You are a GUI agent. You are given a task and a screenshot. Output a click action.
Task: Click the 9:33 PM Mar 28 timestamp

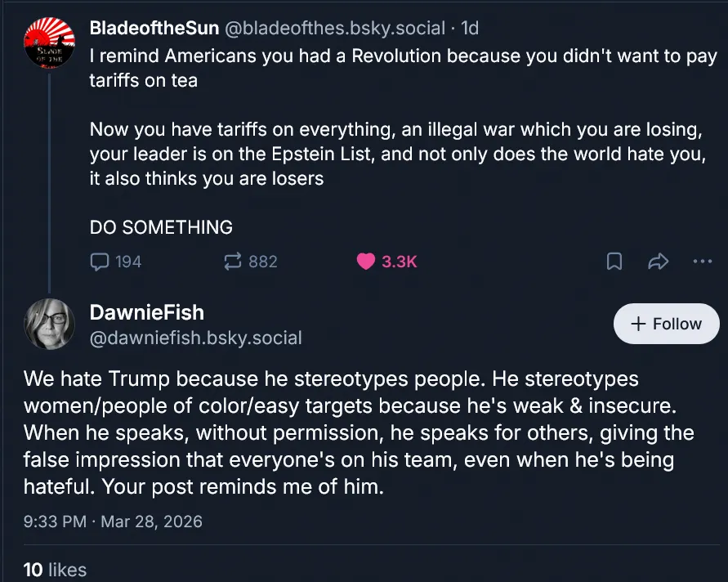pyautogui.click(x=113, y=521)
